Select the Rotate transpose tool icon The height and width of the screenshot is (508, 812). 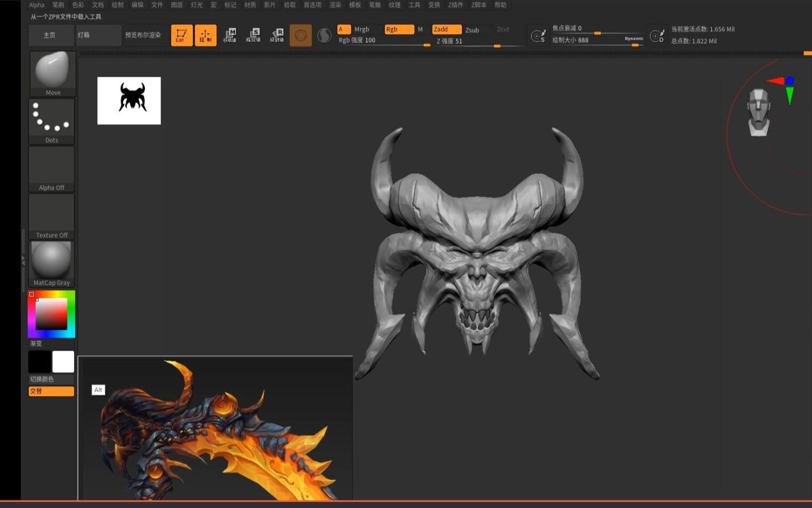coord(278,35)
